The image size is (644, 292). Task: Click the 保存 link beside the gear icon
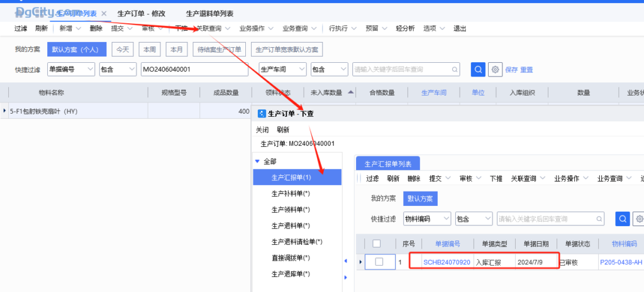coord(511,69)
